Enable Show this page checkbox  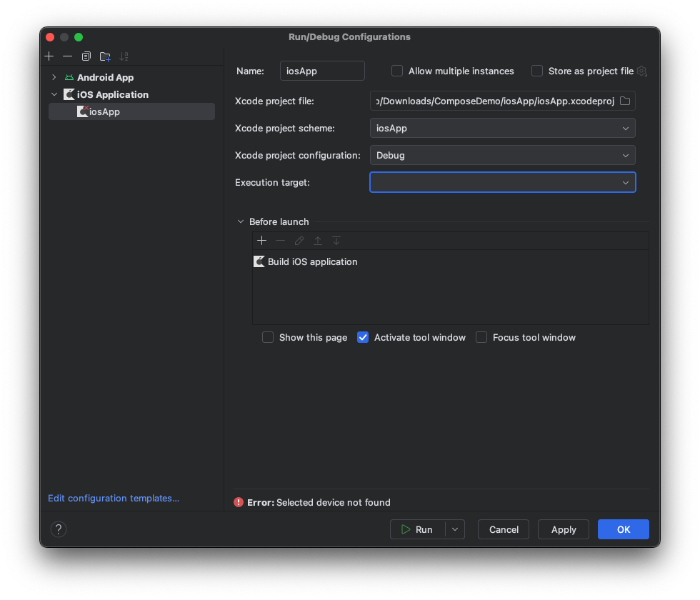268,337
